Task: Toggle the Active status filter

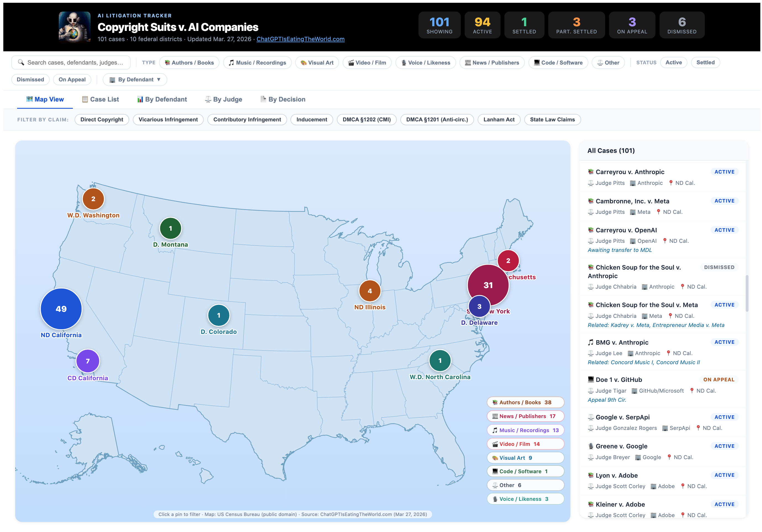Action: click(x=674, y=62)
